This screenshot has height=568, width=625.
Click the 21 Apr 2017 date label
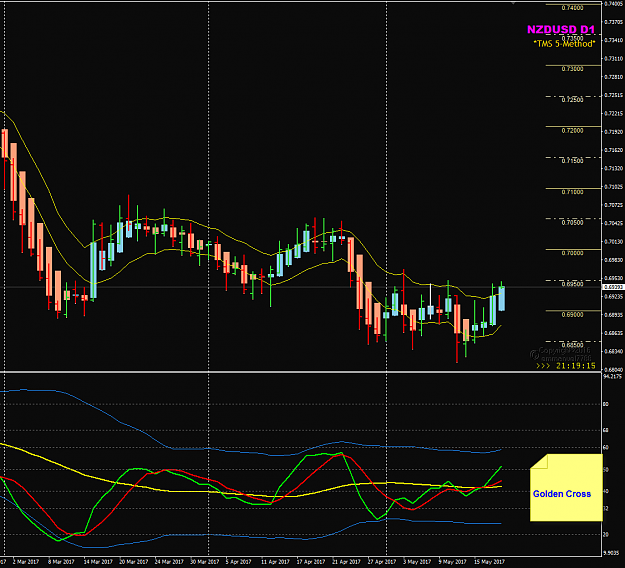(346, 562)
